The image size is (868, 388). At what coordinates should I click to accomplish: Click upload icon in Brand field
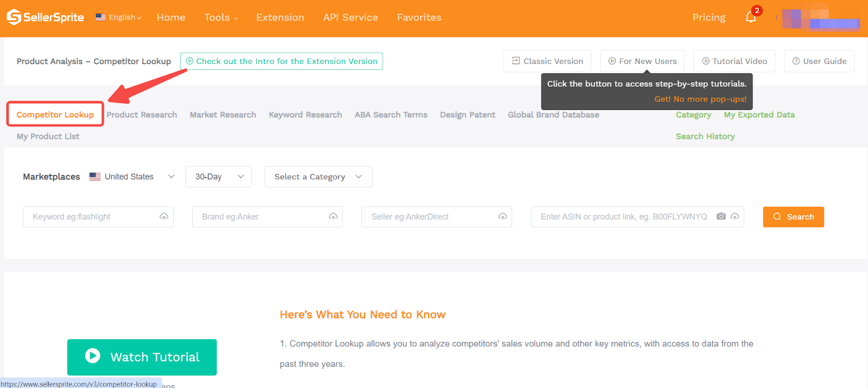(333, 217)
